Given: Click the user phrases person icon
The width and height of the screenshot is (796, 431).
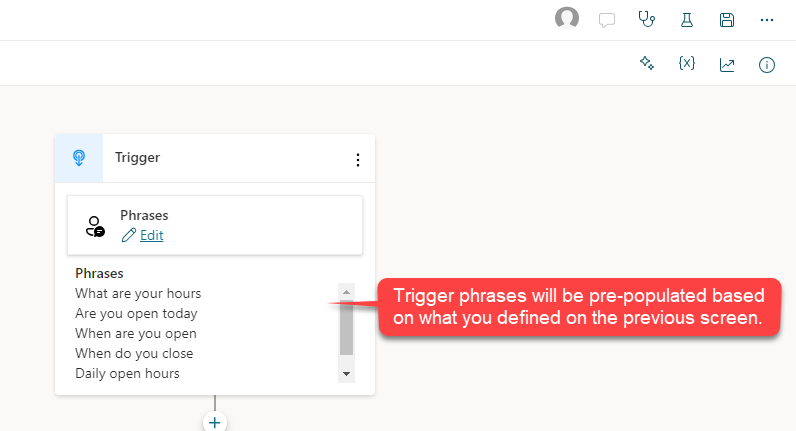Looking at the screenshot, I should (x=94, y=226).
